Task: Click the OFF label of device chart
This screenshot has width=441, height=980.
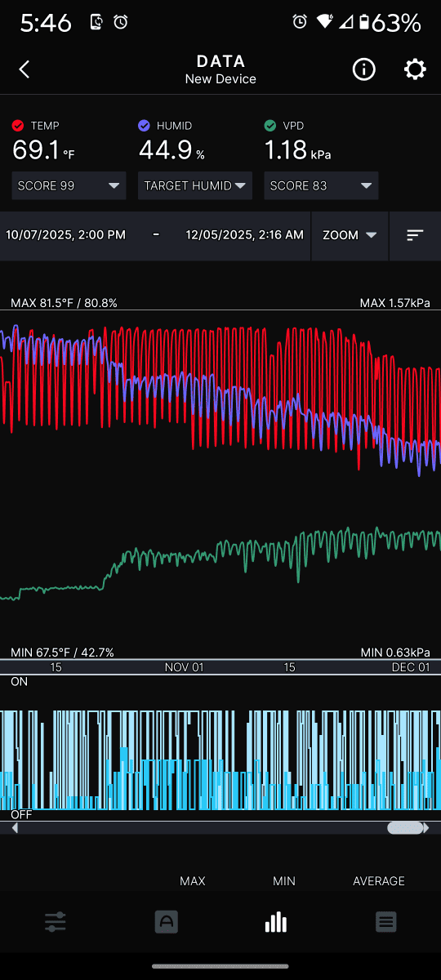Action: tap(21, 815)
